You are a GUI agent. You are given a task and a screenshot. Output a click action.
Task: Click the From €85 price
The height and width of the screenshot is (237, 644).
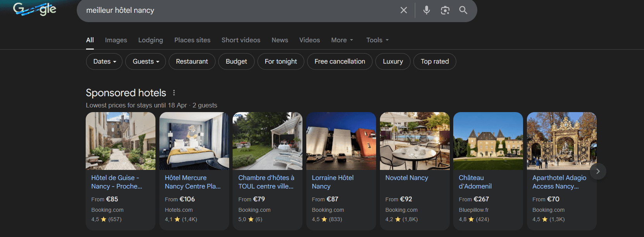(x=105, y=199)
